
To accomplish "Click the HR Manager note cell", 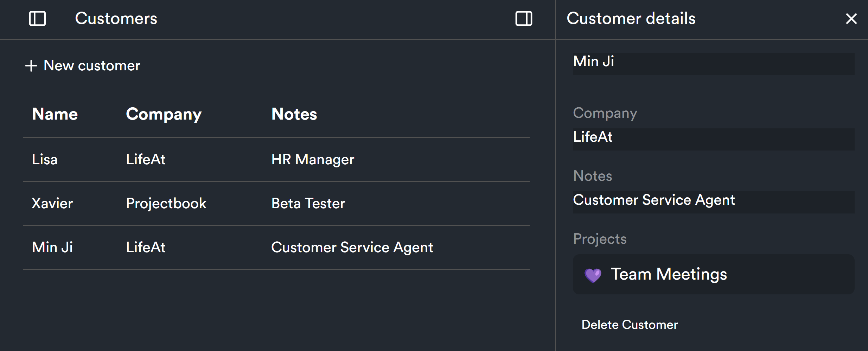I will pos(313,160).
